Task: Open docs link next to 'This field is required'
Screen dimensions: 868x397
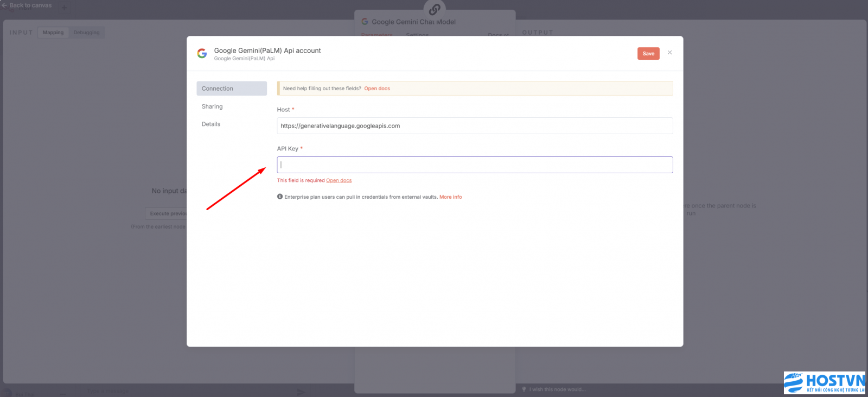Action: coord(339,180)
